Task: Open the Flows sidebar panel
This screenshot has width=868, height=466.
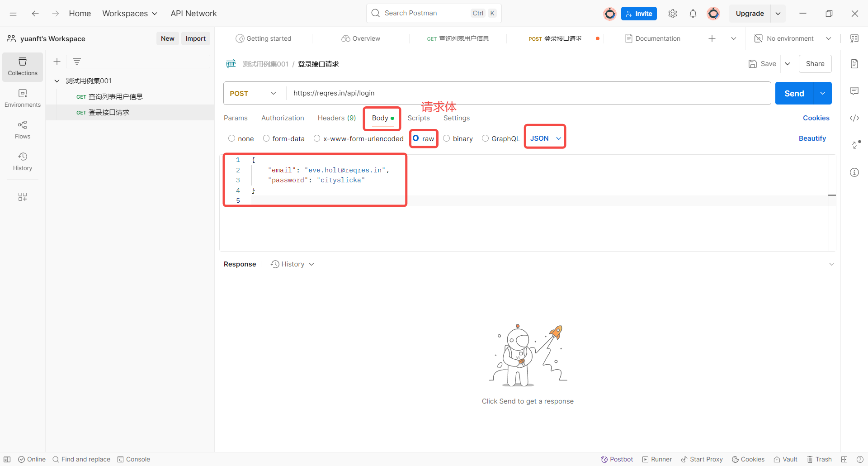Action: click(x=23, y=130)
